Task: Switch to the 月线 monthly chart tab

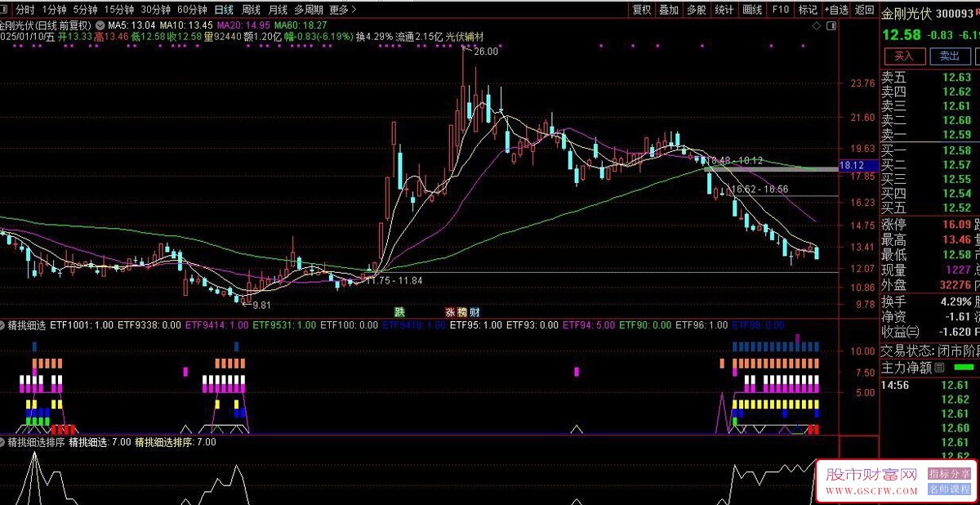Action: pos(278,10)
